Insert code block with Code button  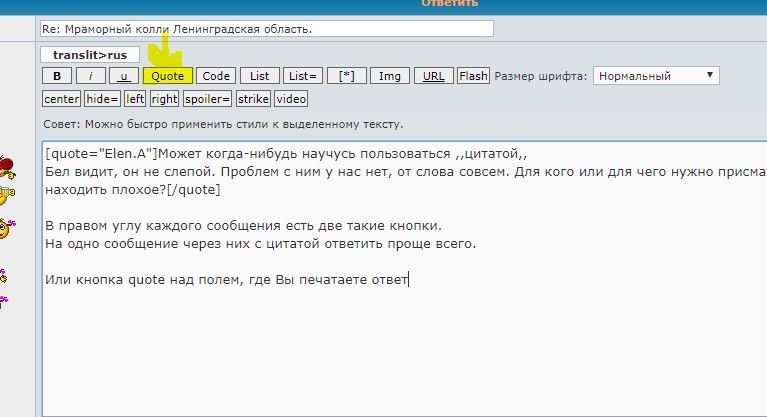click(216, 76)
